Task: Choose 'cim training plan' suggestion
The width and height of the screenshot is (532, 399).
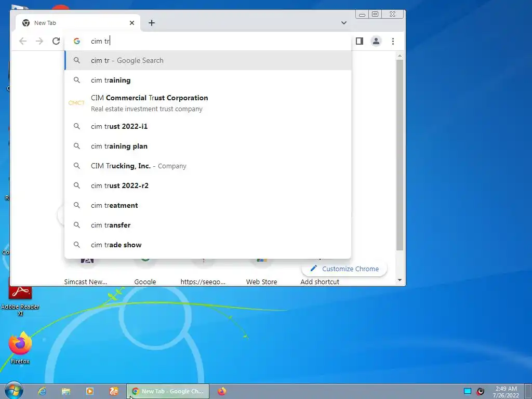Action: click(208, 146)
